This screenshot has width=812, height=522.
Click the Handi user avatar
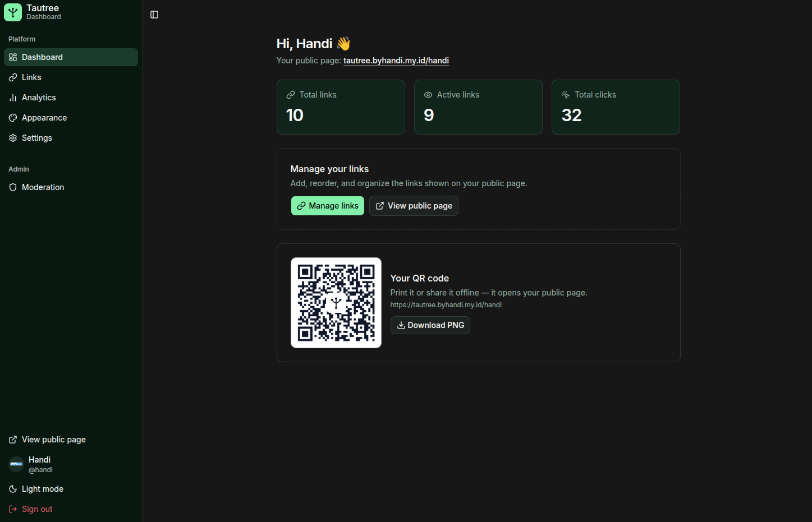16,464
